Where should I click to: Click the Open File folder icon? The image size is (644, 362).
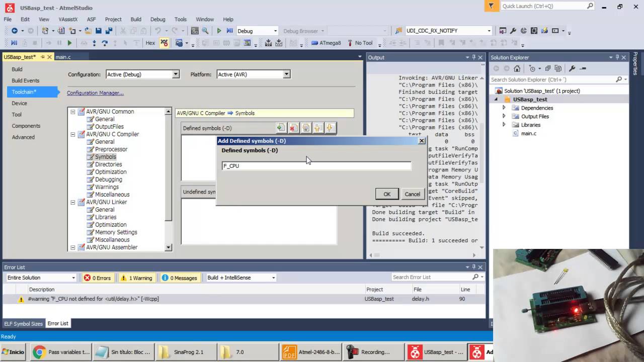88,31
